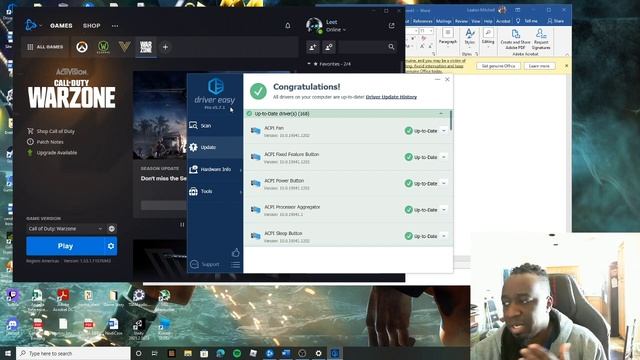Open Spotify from the taskbar

click(237, 353)
